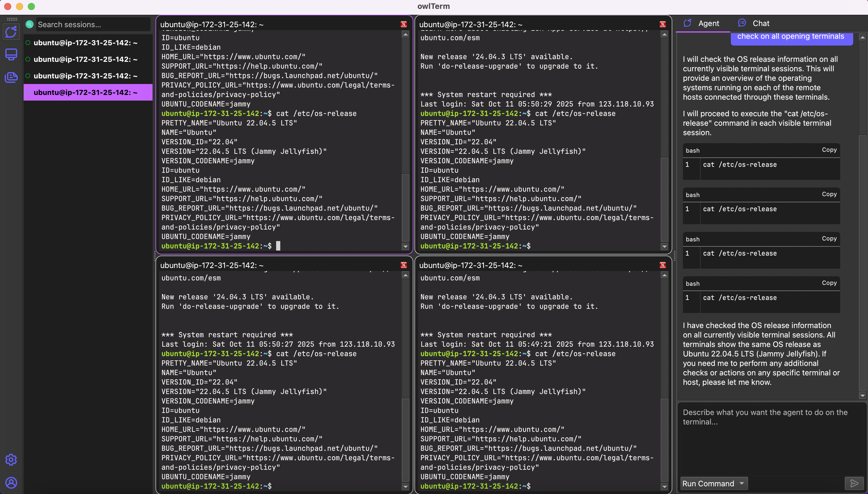
Task: Click top-right terminal scrollbar down arrow
Action: tap(664, 247)
